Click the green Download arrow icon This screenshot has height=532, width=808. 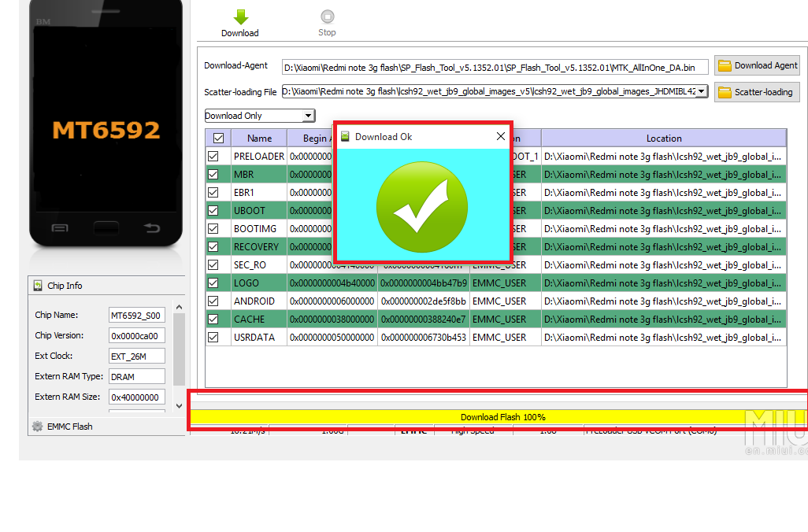coord(240,17)
